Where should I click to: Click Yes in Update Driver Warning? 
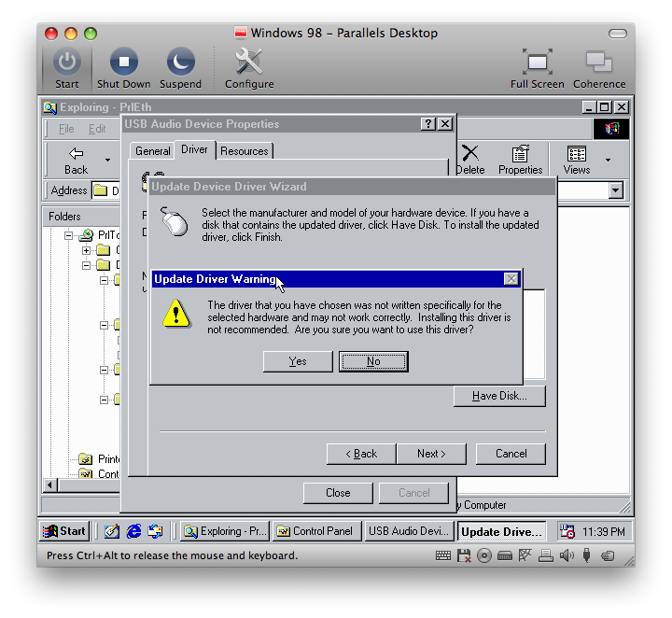[298, 361]
